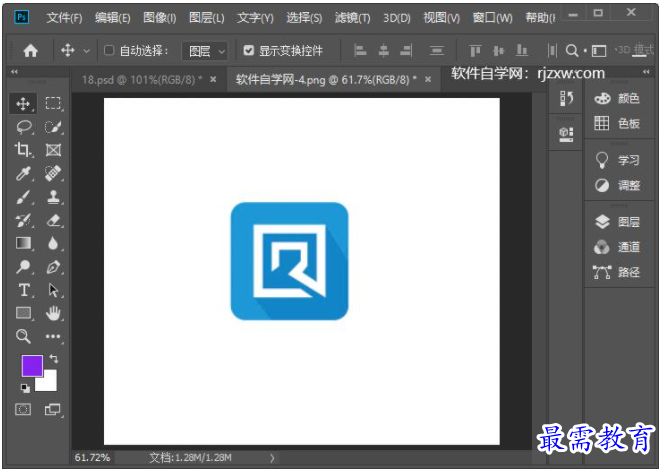Screen dimensions: 661x470
Task: Open the 选择(S) menu
Action: [304, 18]
